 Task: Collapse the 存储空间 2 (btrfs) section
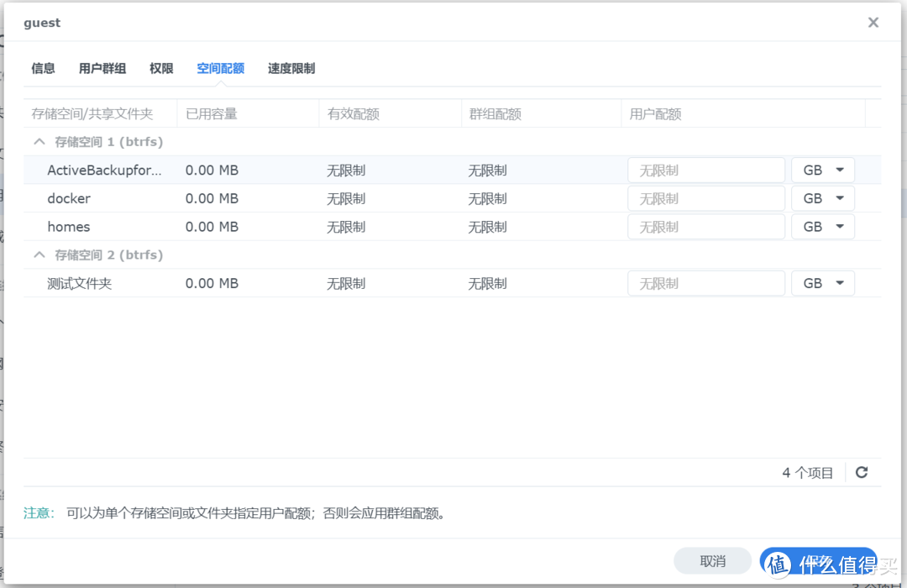click(38, 254)
